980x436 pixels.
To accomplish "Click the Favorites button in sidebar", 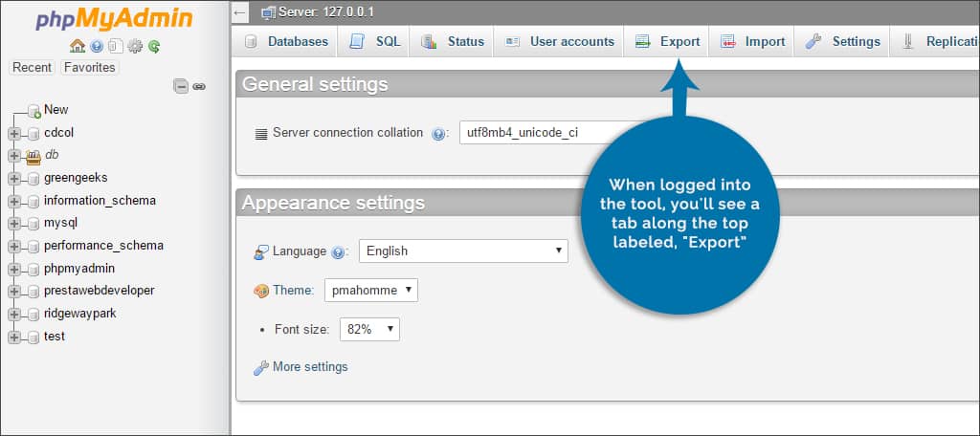I will point(89,68).
